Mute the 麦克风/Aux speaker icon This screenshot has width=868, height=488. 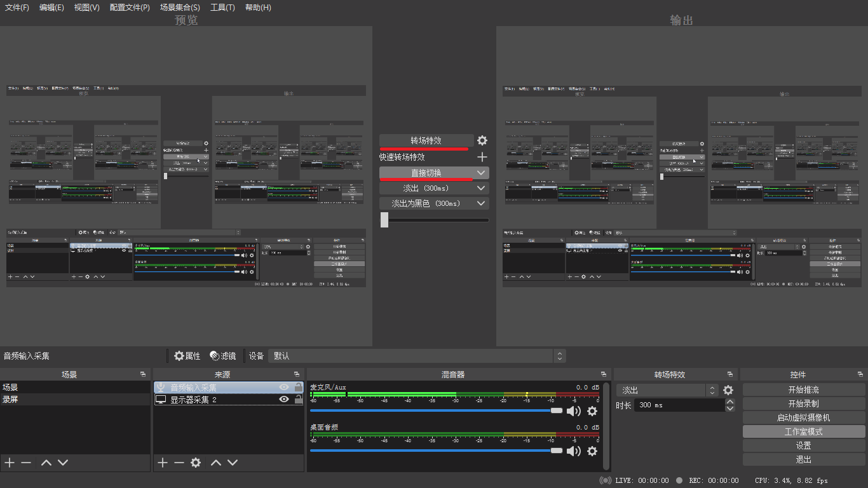point(573,411)
